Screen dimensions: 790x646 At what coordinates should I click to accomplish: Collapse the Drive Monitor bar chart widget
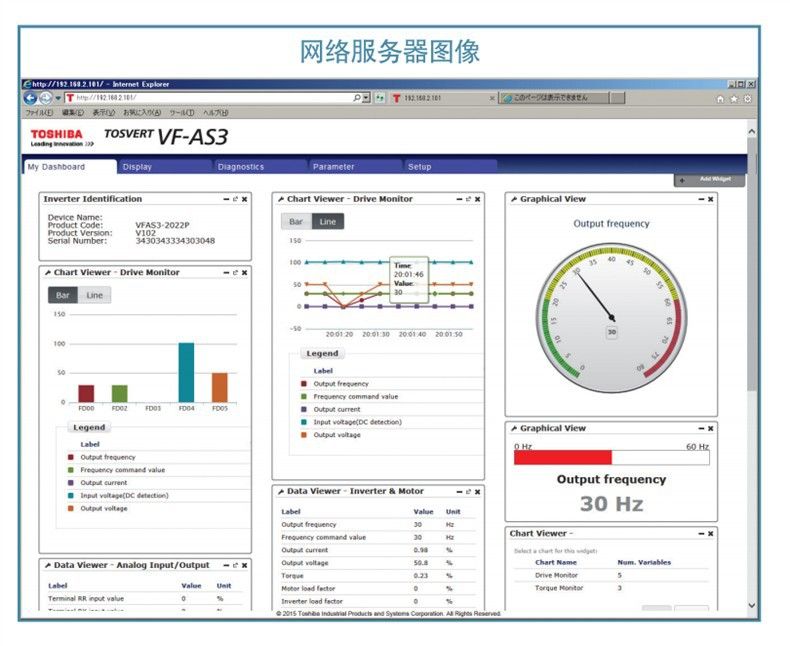click(x=226, y=272)
